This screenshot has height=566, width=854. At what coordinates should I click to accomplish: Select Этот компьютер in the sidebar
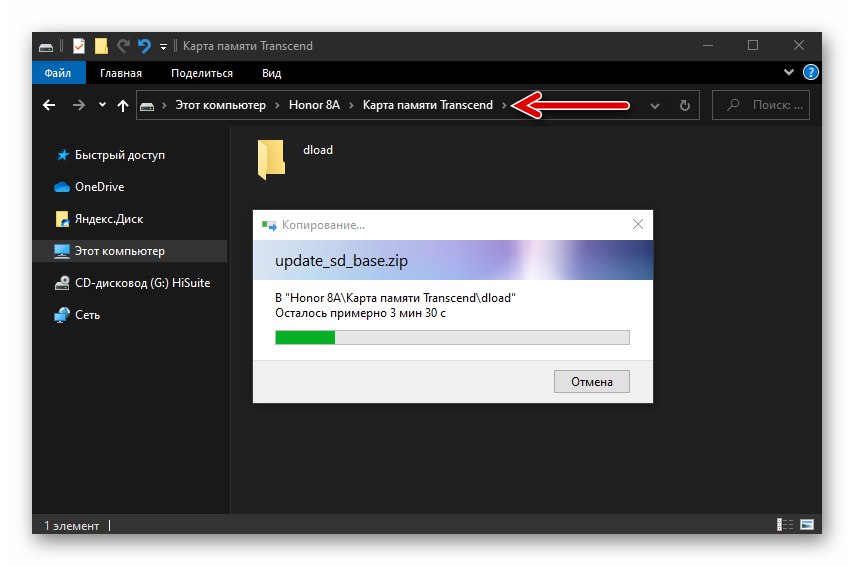point(130,251)
